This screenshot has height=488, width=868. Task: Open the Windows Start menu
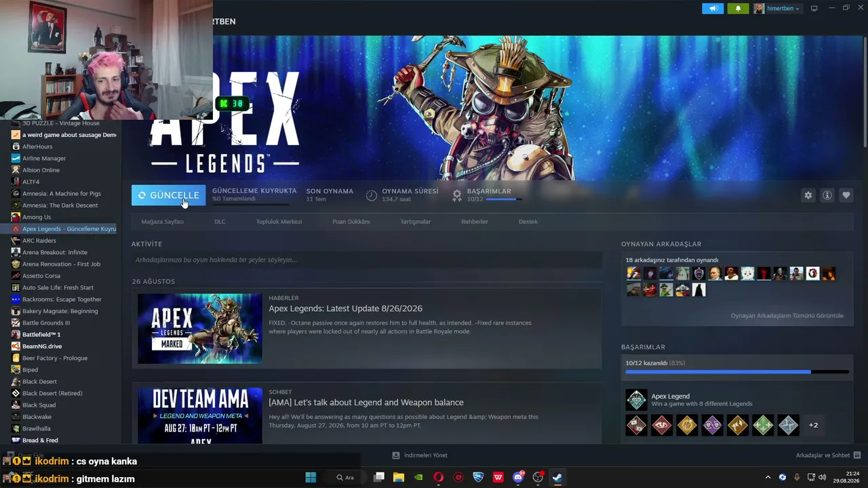(311, 477)
